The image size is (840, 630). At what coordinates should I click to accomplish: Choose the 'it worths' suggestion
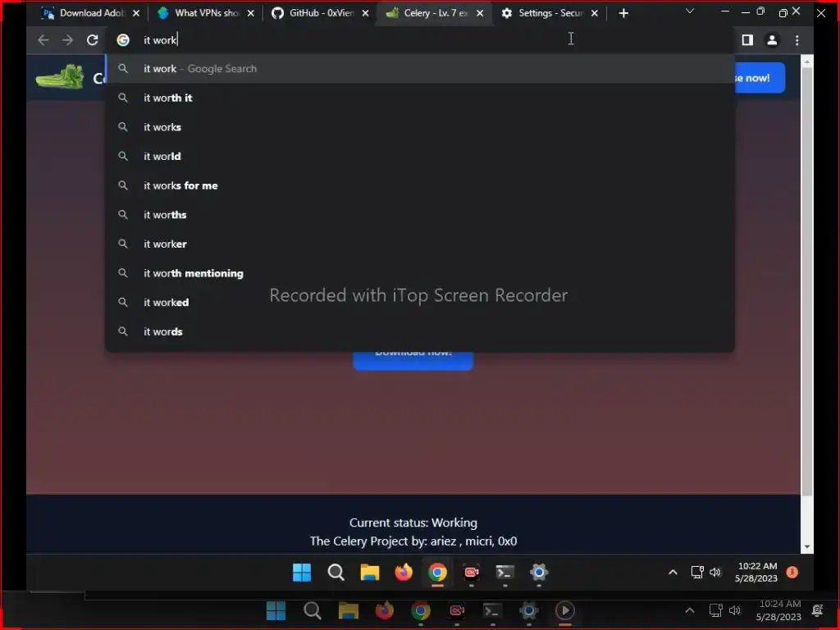coord(420,215)
